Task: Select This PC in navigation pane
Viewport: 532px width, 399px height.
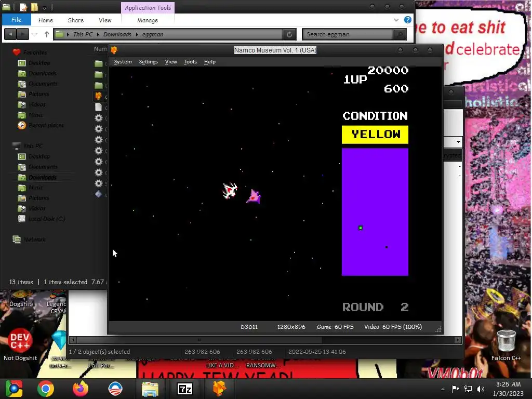Action: click(33, 146)
